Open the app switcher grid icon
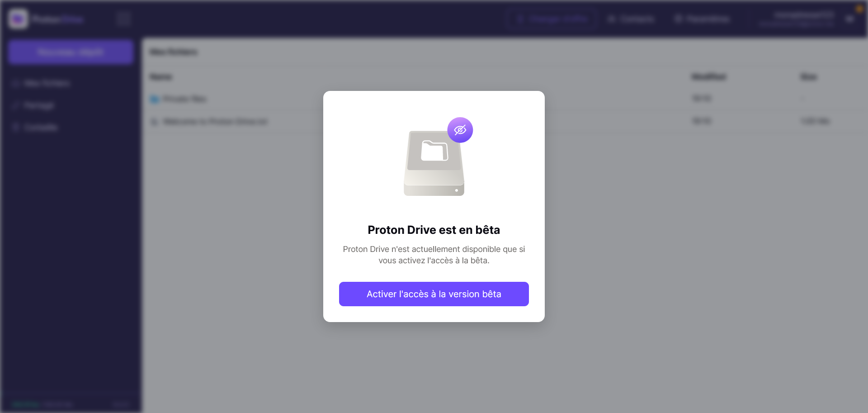868x413 pixels. tap(123, 19)
